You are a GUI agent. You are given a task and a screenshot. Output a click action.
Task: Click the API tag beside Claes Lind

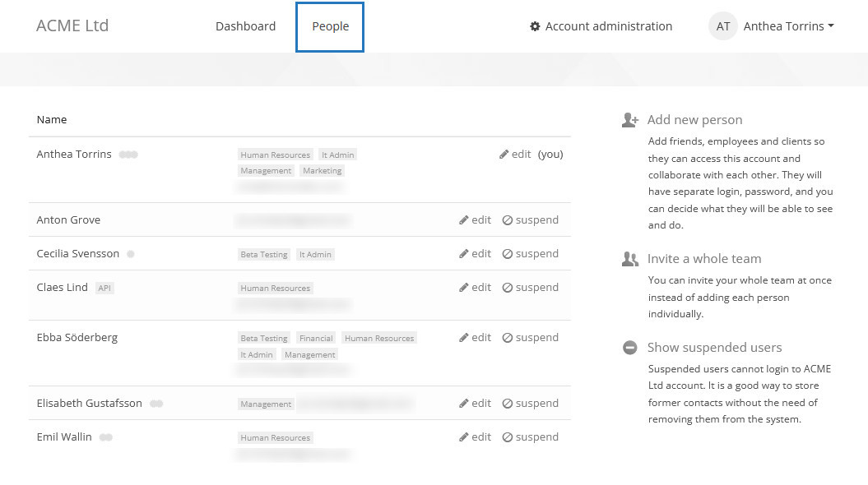tap(104, 287)
